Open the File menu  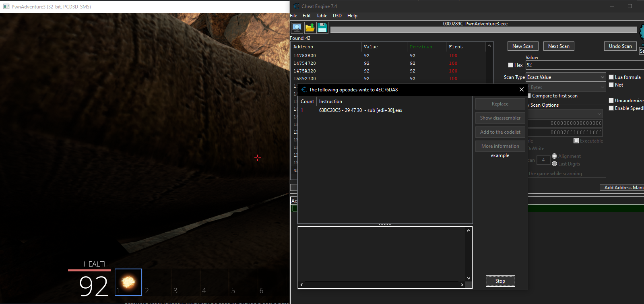(x=293, y=16)
